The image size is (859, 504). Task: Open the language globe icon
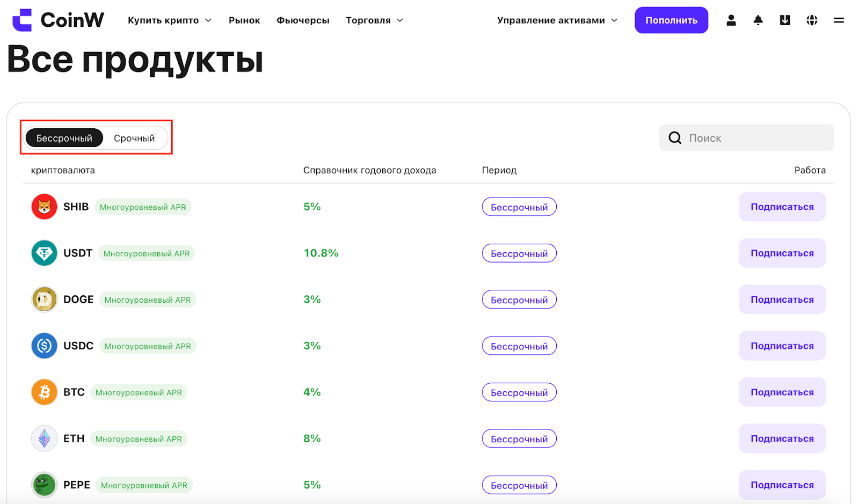coord(812,20)
